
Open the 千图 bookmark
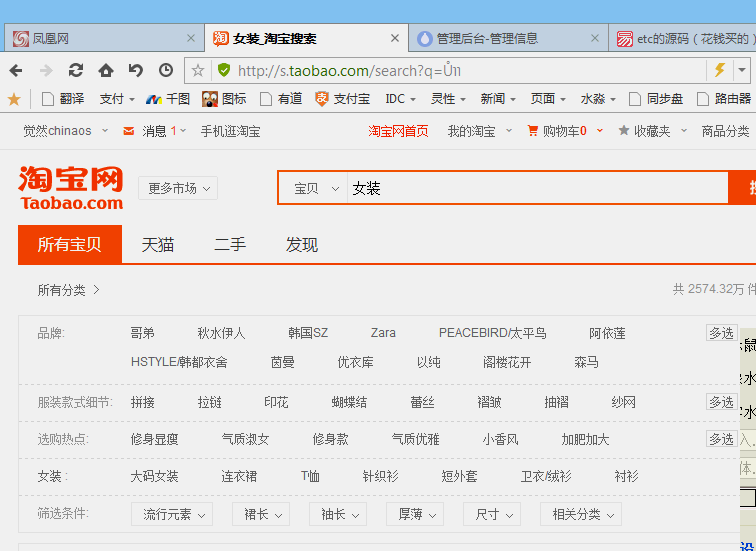pyautogui.click(x=168, y=99)
